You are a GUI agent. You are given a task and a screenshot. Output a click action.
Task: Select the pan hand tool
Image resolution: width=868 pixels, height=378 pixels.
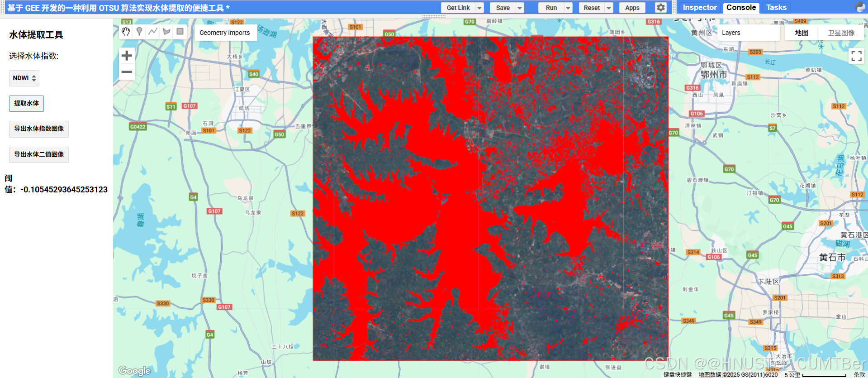point(126,31)
